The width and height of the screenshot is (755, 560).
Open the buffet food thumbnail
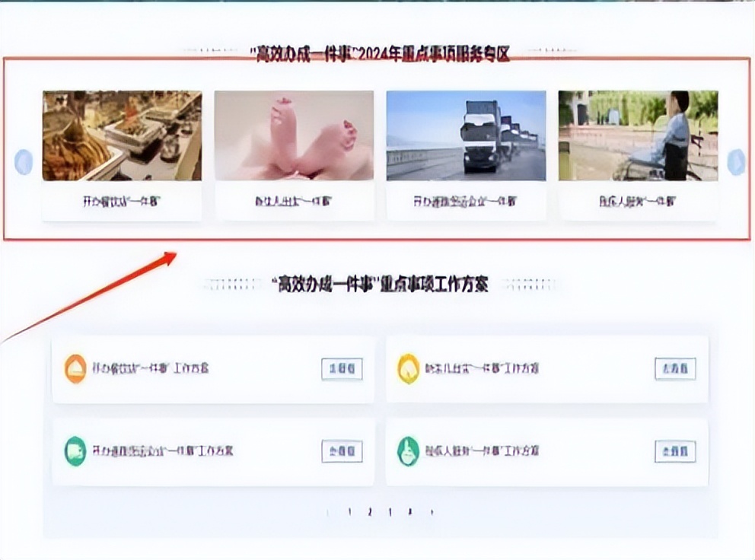pyautogui.click(x=123, y=135)
